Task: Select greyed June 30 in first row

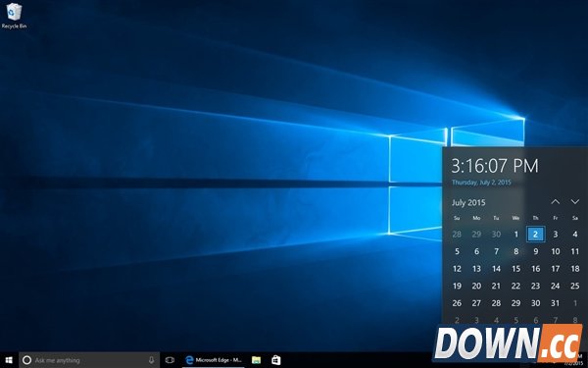Action: 496,235
